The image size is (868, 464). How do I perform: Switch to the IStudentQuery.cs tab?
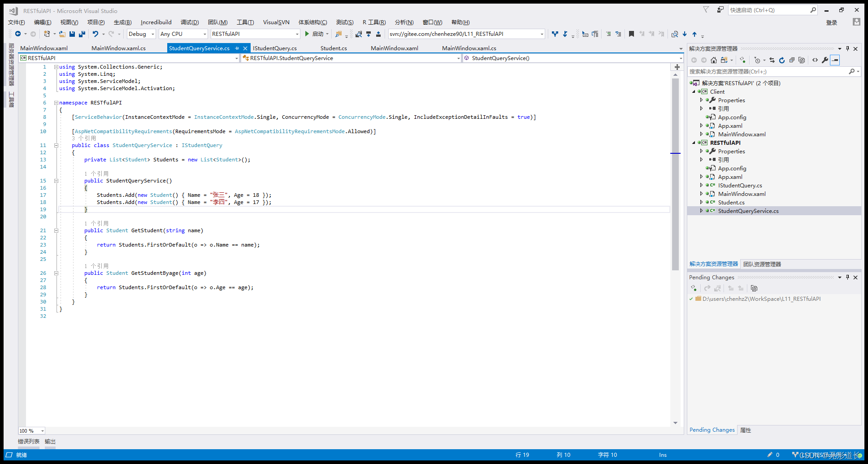click(275, 48)
